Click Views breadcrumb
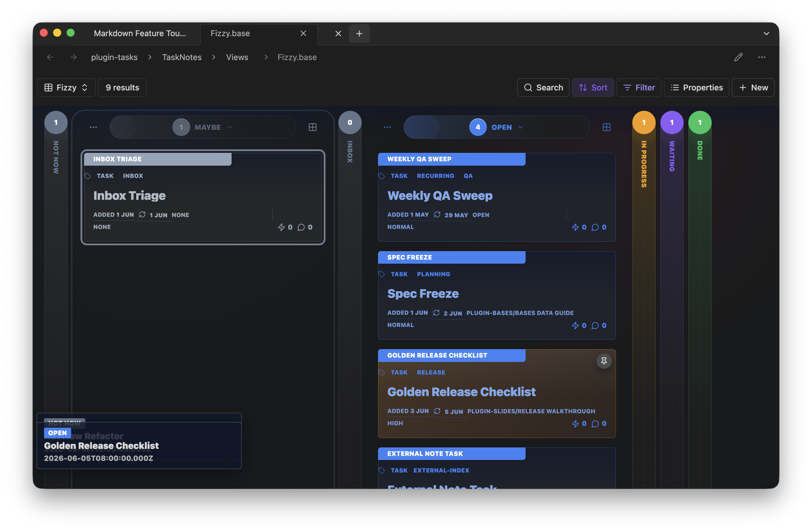 237,57
